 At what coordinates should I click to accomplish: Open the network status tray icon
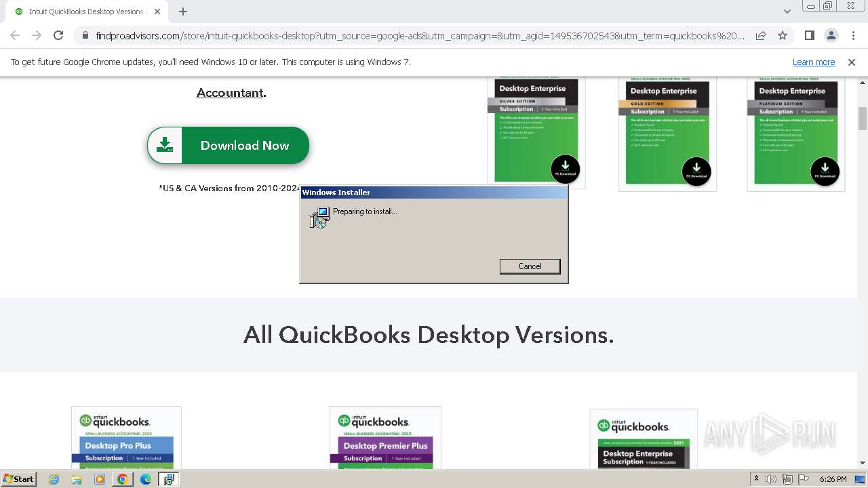(788, 479)
